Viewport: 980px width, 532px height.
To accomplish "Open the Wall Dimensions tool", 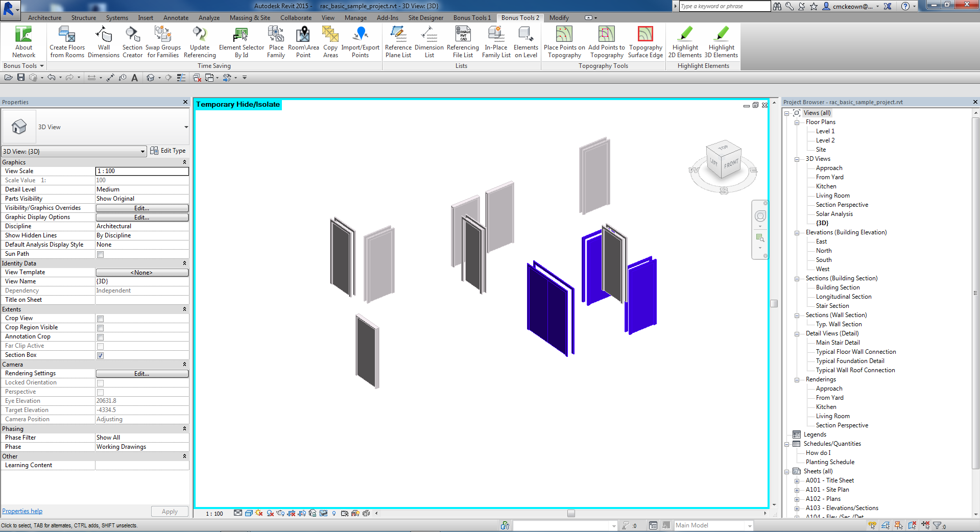I will [104, 41].
